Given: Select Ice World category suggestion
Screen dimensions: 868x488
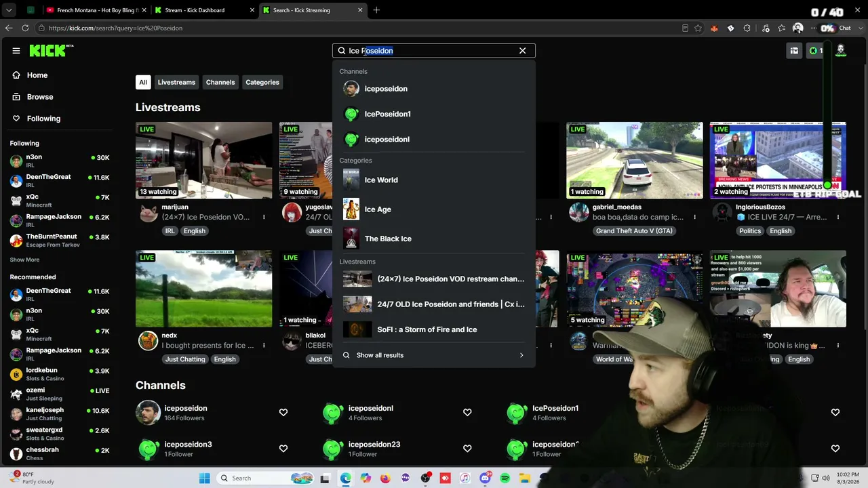Looking at the screenshot, I should click(434, 180).
